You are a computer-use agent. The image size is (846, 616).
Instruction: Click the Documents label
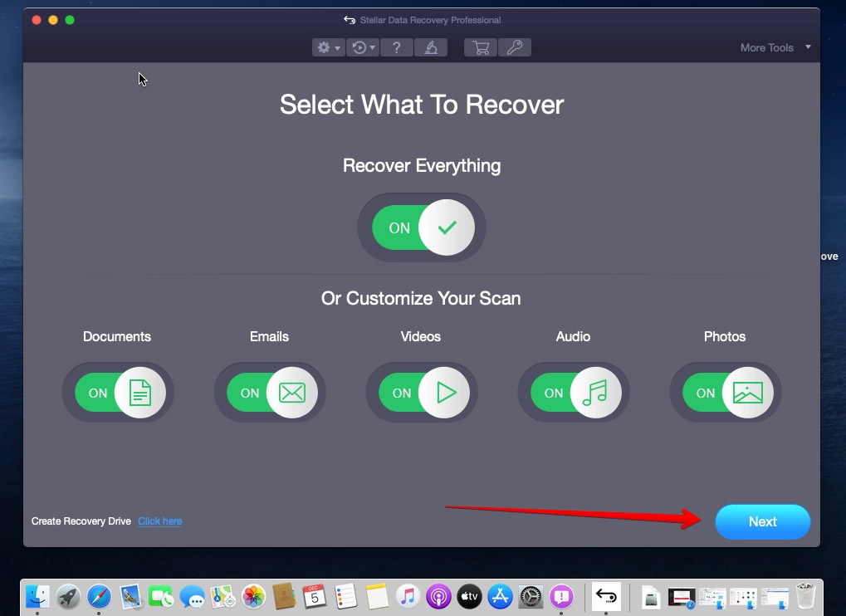click(117, 336)
